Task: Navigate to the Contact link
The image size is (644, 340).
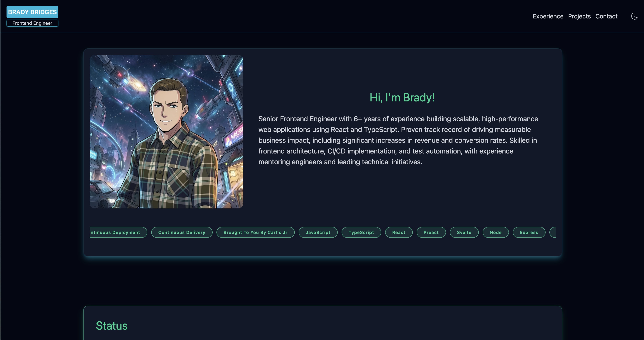Action: coord(606,16)
